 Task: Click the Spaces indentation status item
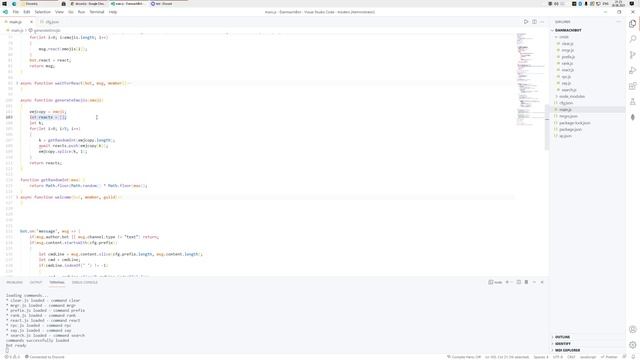coord(541,357)
